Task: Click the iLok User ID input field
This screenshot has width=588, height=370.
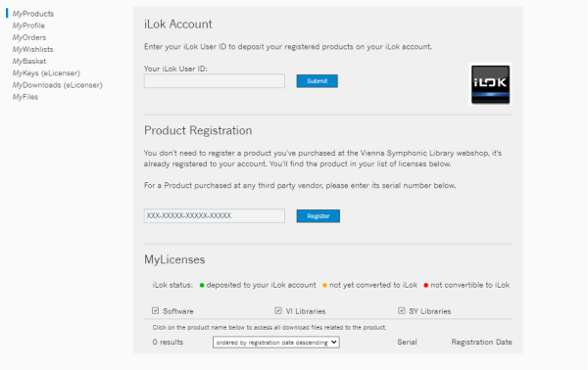Action: (x=214, y=81)
